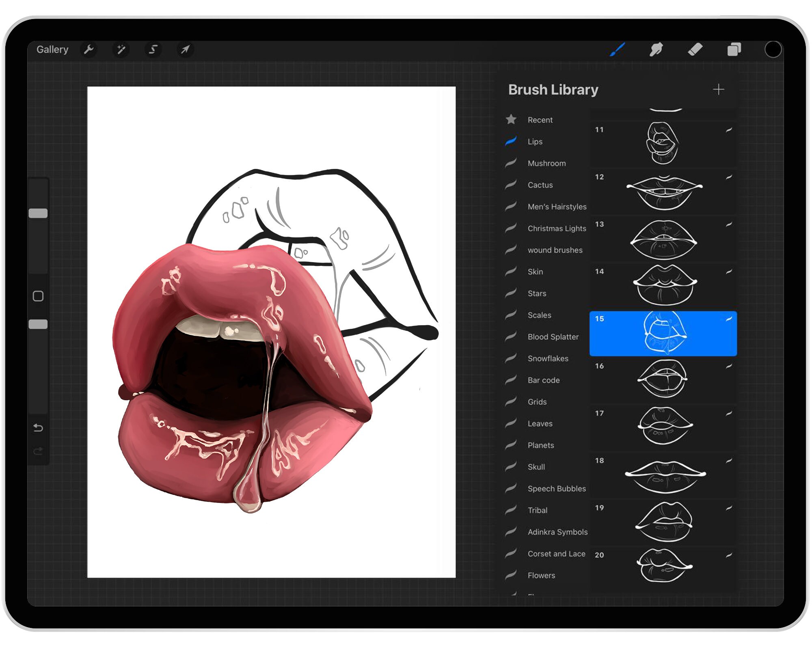Return to the Gallery

tap(52, 50)
